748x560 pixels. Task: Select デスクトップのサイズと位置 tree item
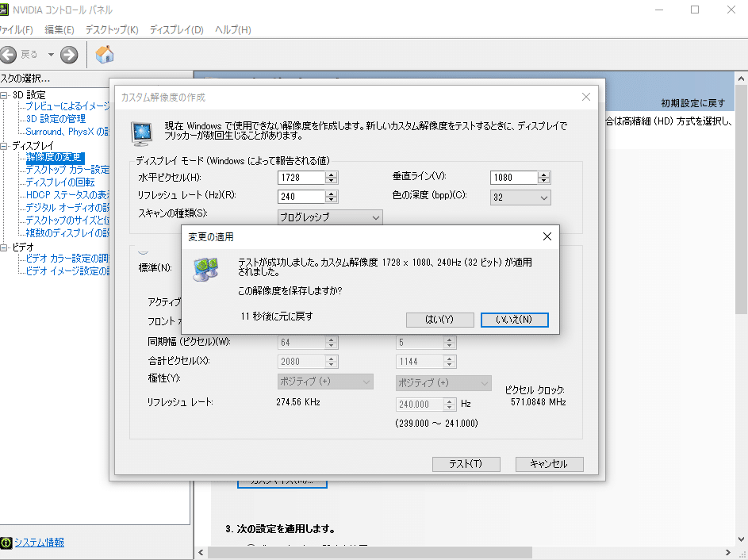click(67, 221)
